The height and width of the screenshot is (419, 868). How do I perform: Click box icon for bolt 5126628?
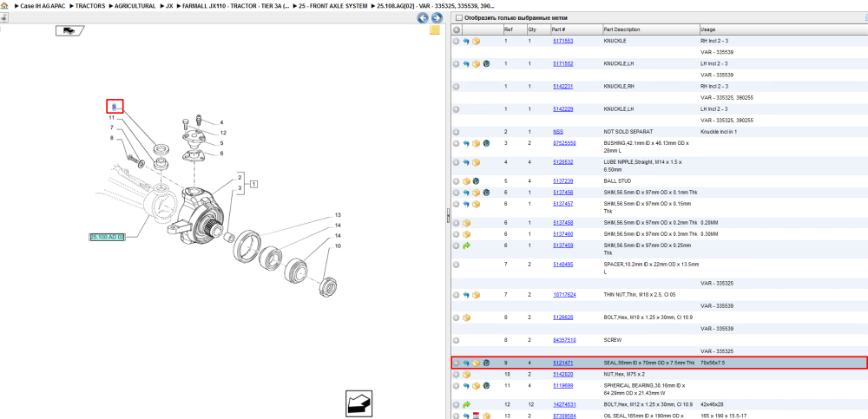[466, 318]
